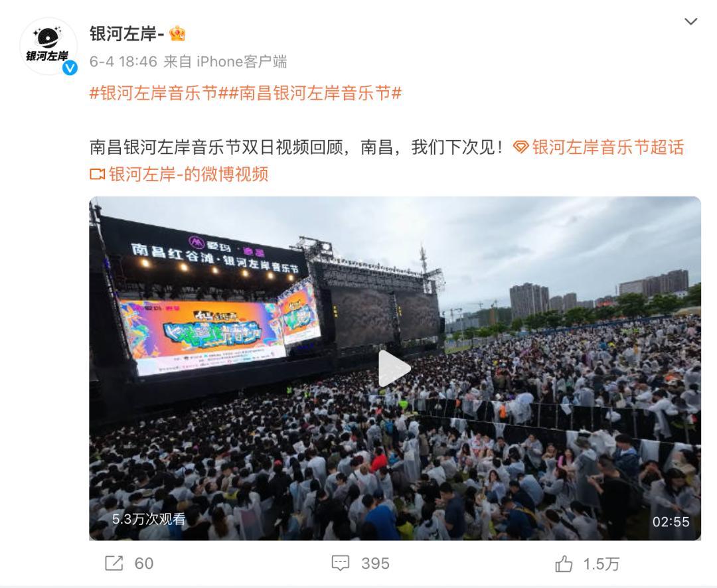717x588 pixels.
Task: Open the 银河左岸 profile avatar
Action: coord(48,46)
